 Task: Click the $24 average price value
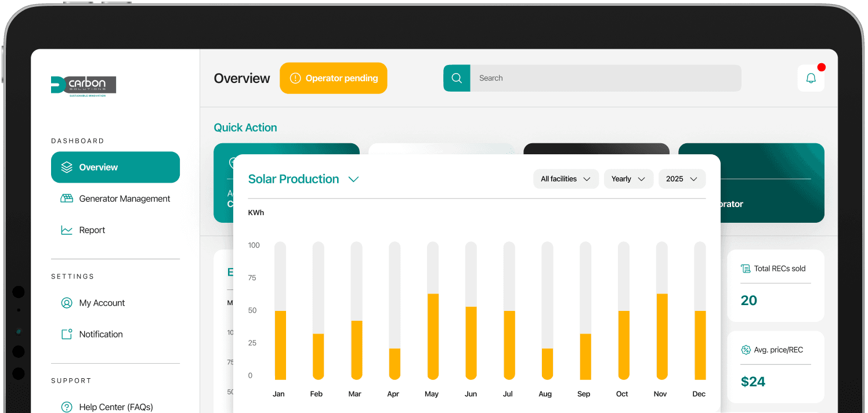[x=753, y=382]
